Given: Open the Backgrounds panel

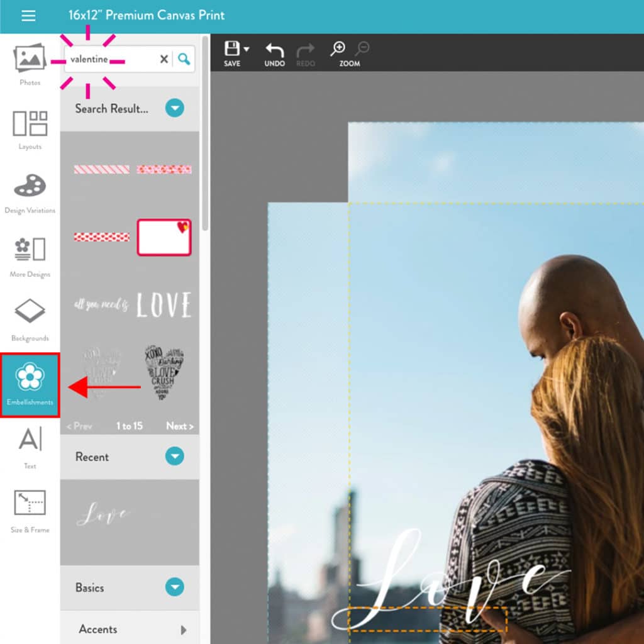Looking at the screenshot, I should (30, 320).
